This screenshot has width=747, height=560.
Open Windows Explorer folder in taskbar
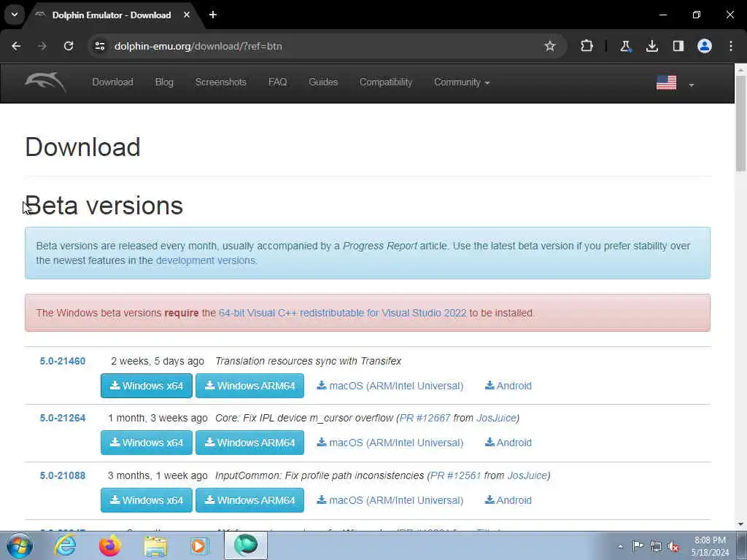point(155,546)
